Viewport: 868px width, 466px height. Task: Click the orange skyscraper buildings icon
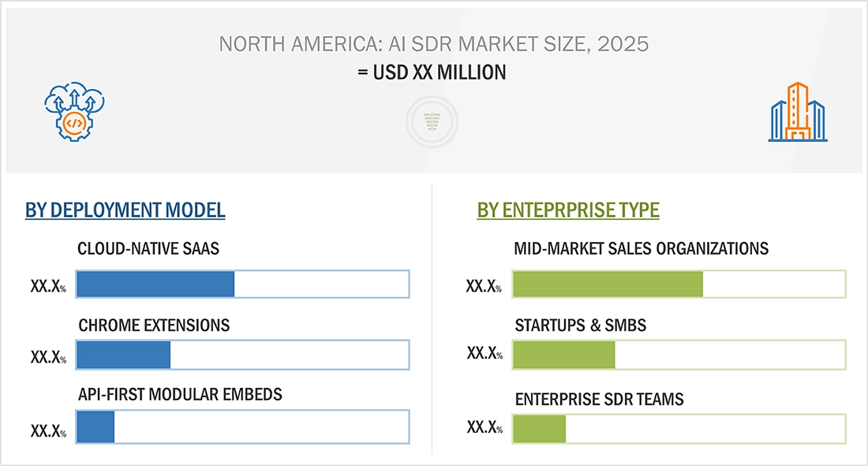pyautogui.click(x=798, y=113)
